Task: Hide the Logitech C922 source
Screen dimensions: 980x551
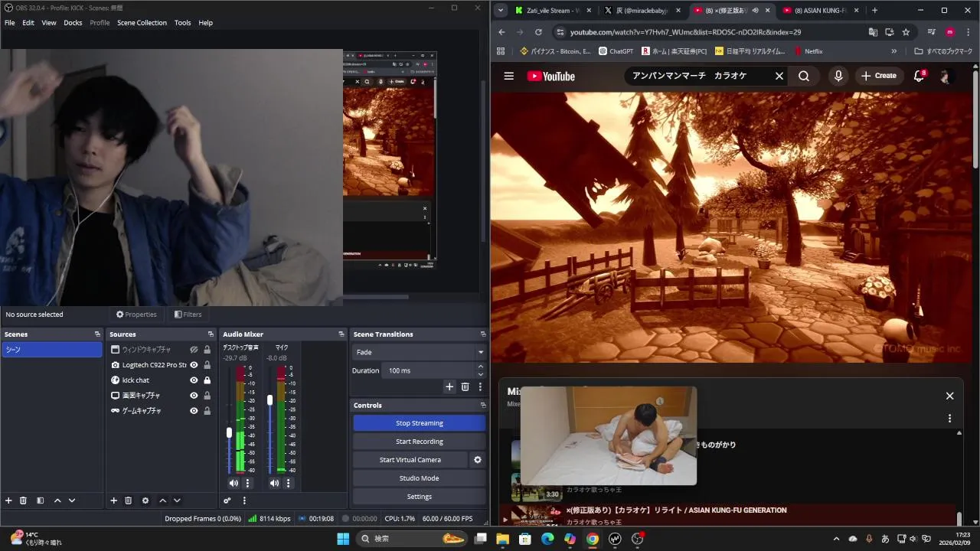Action: click(194, 365)
